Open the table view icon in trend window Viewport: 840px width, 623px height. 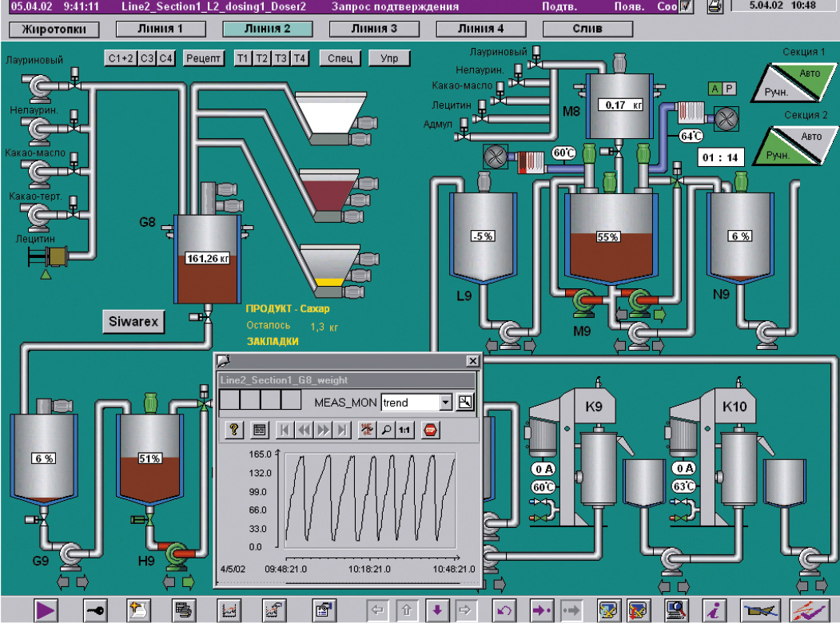point(258,430)
